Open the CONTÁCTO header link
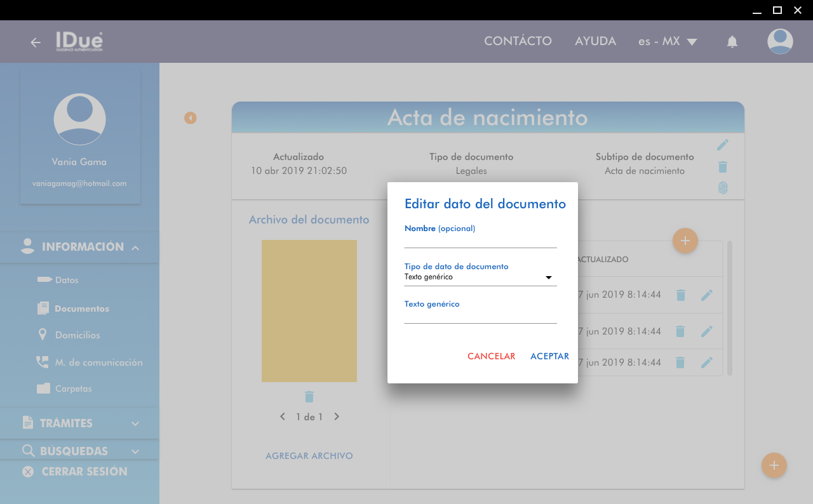This screenshot has height=504, width=813. coord(518,41)
